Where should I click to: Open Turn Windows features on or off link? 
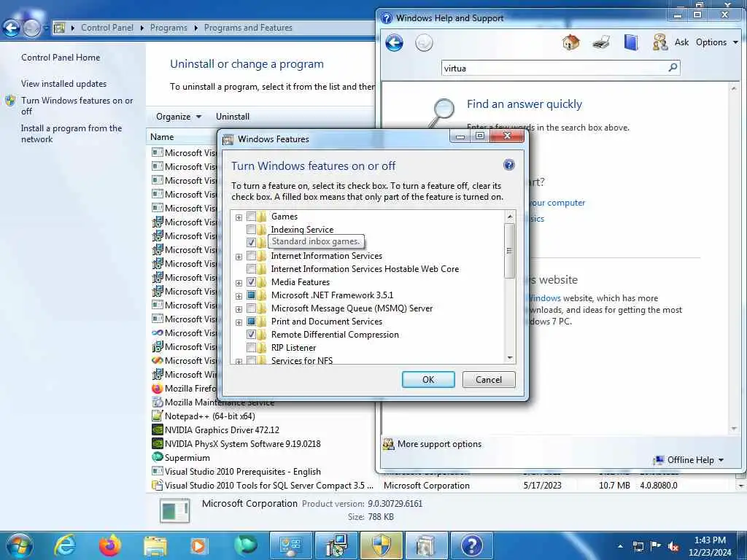point(77,106)
